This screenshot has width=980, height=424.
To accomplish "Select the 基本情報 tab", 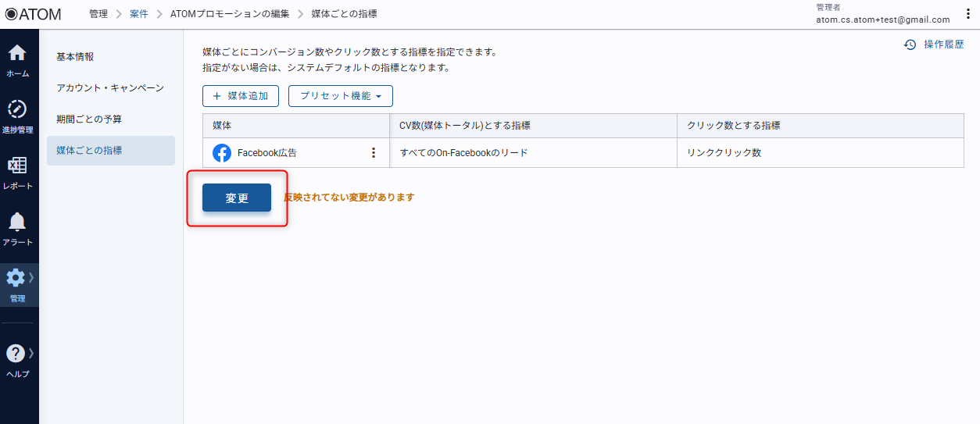I will (x=75, y=57).
